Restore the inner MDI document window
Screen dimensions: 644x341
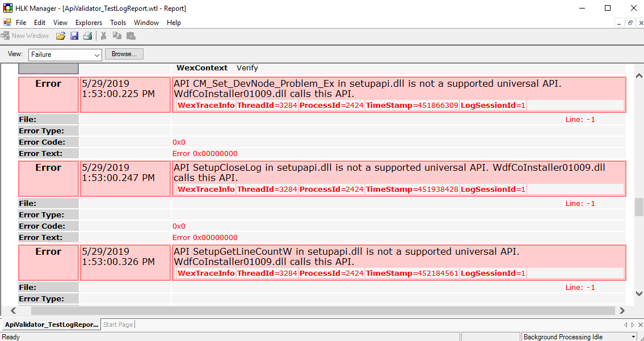630,23
